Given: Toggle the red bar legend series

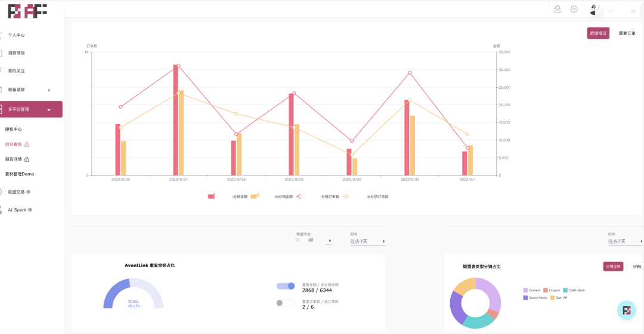Looking at the screenshot, I should tap(212, 196).
